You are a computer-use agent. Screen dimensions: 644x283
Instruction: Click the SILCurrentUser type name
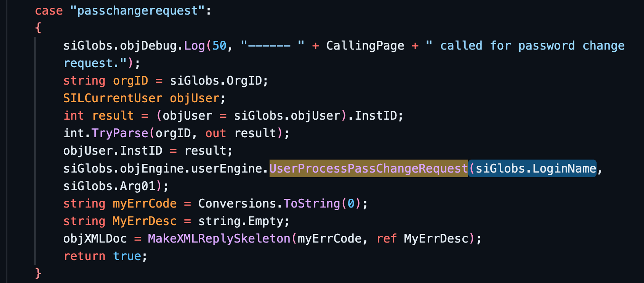[x=113, y=98]
